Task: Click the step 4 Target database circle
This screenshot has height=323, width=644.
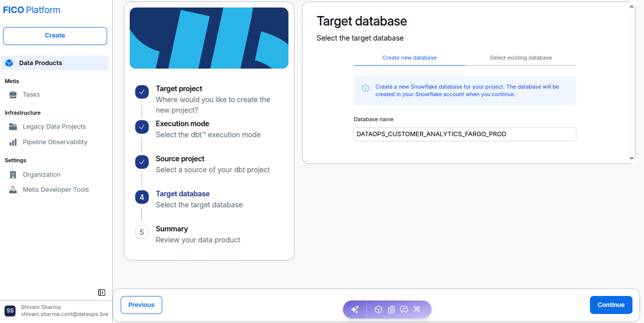Action: click(x=142, y=197)
